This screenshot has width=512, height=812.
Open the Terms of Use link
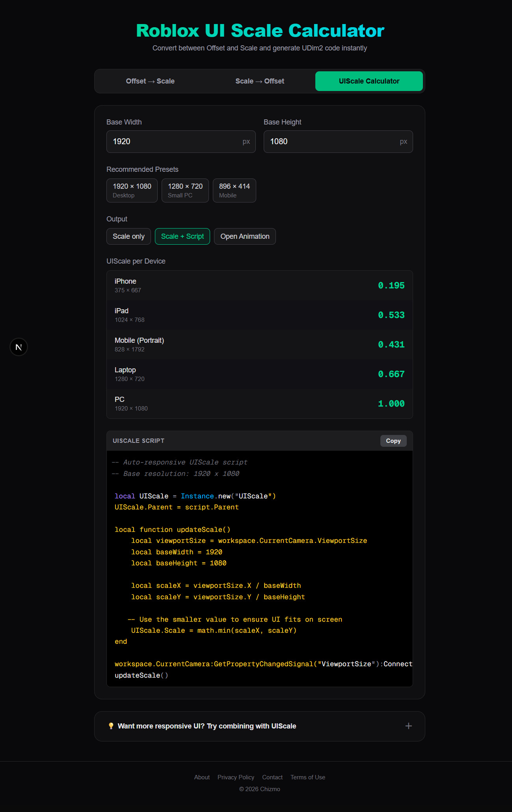tap(308, 777)
